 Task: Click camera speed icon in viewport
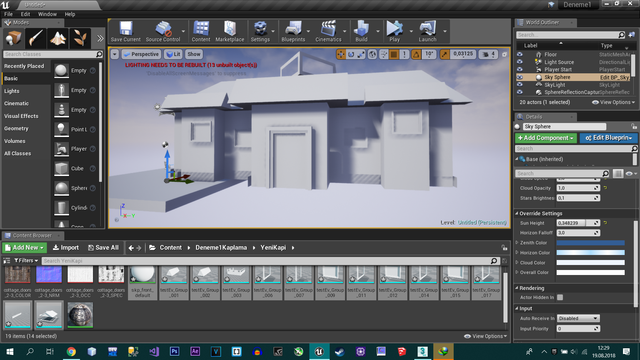[486, 54]
